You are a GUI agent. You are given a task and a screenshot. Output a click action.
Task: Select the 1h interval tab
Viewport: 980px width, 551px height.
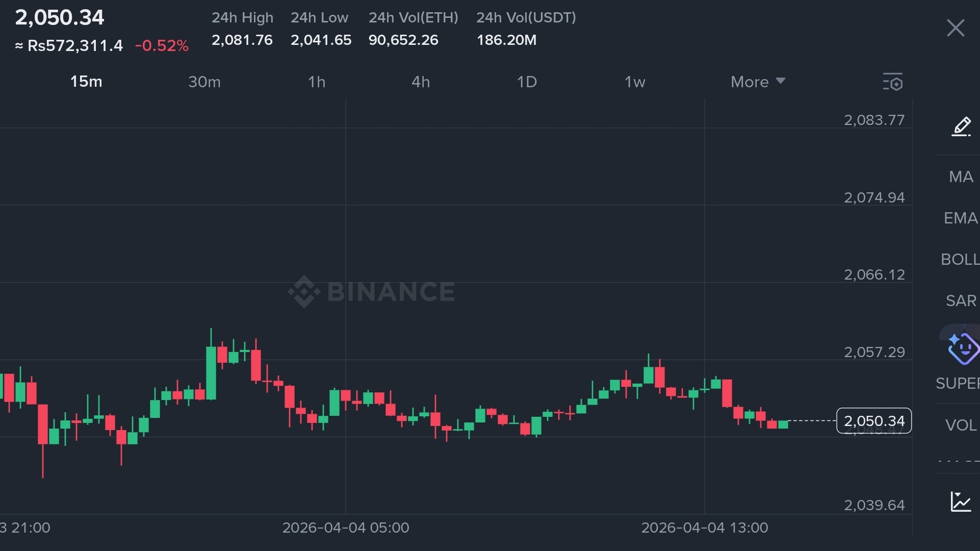(317, 82)
